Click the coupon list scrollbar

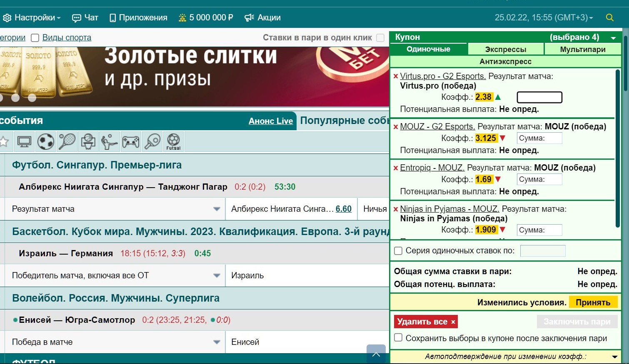[618, 149]
